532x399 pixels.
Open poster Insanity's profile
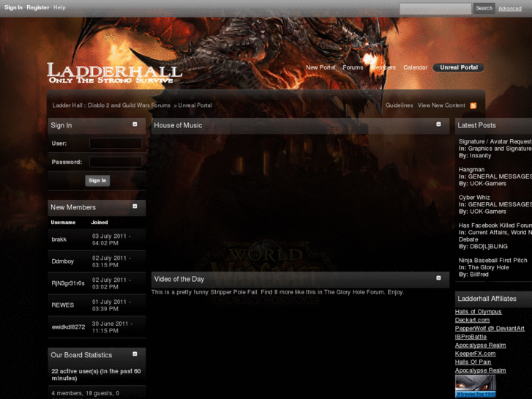[x=481, y=155]
